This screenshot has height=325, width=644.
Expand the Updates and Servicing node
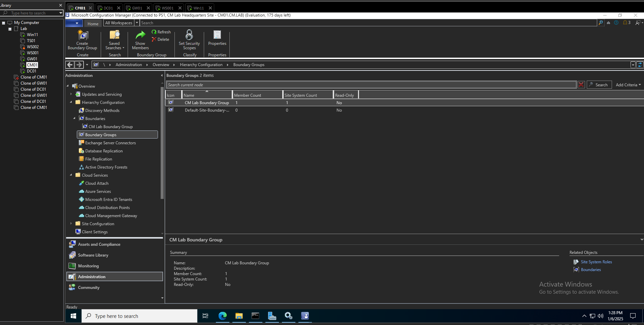point(71,94)
